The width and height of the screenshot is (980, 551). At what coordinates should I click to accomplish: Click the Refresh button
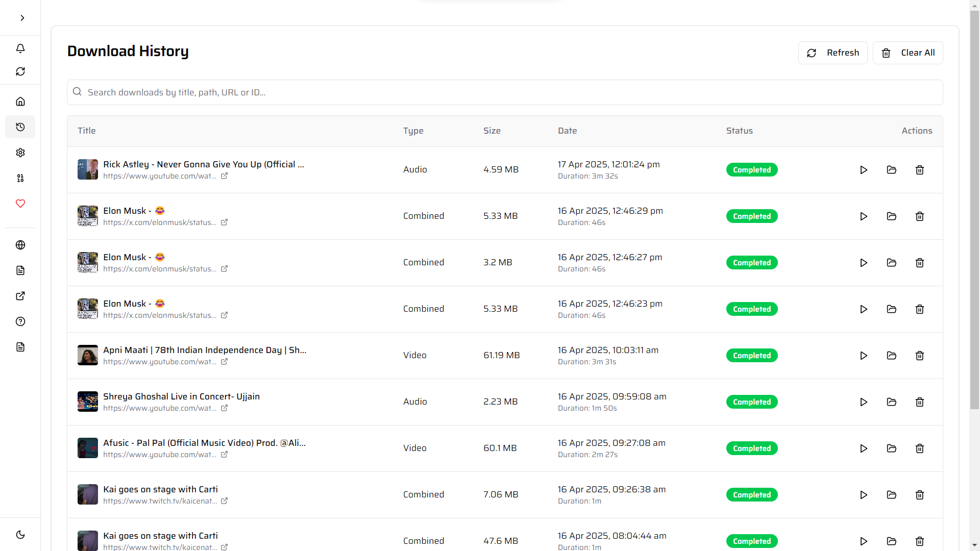coord(832,53)
